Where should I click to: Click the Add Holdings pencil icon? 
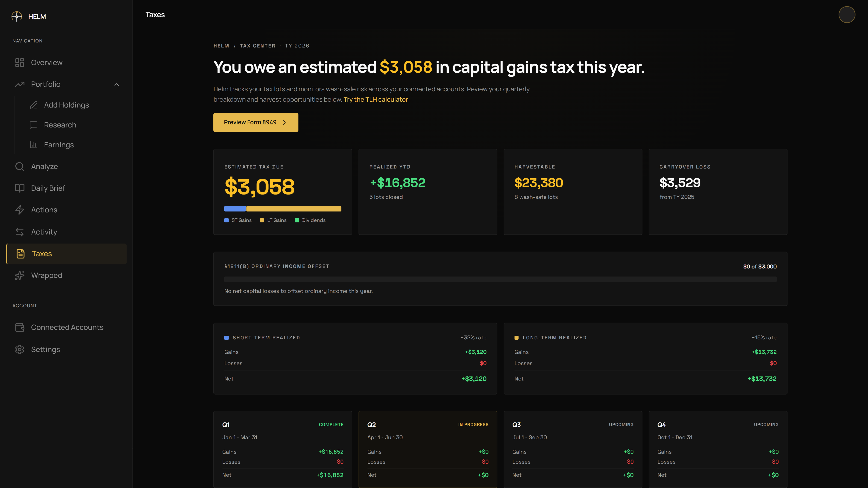pos(33,105)
